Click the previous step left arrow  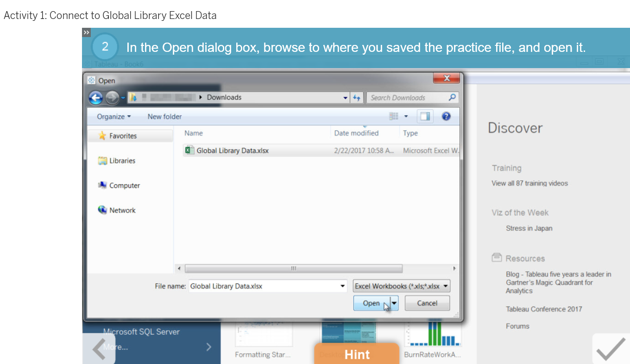pyautogui.click(x=99, y=349)
